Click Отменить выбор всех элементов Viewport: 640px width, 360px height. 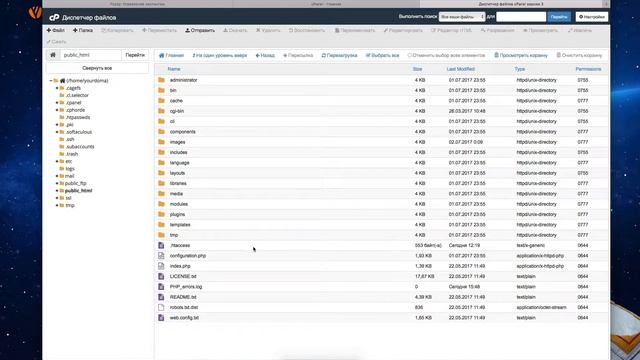tap(446, 55)
